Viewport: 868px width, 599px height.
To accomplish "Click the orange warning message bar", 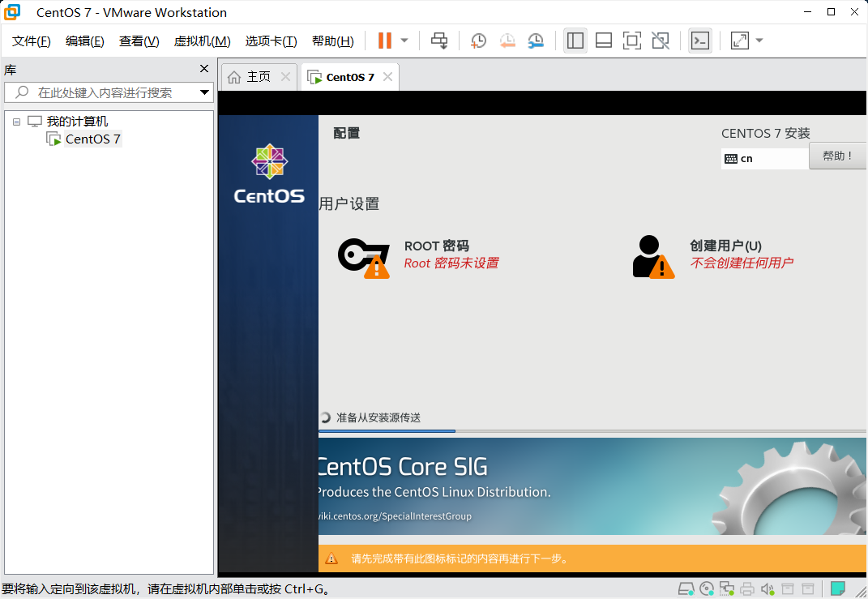I will pos(592,558).
